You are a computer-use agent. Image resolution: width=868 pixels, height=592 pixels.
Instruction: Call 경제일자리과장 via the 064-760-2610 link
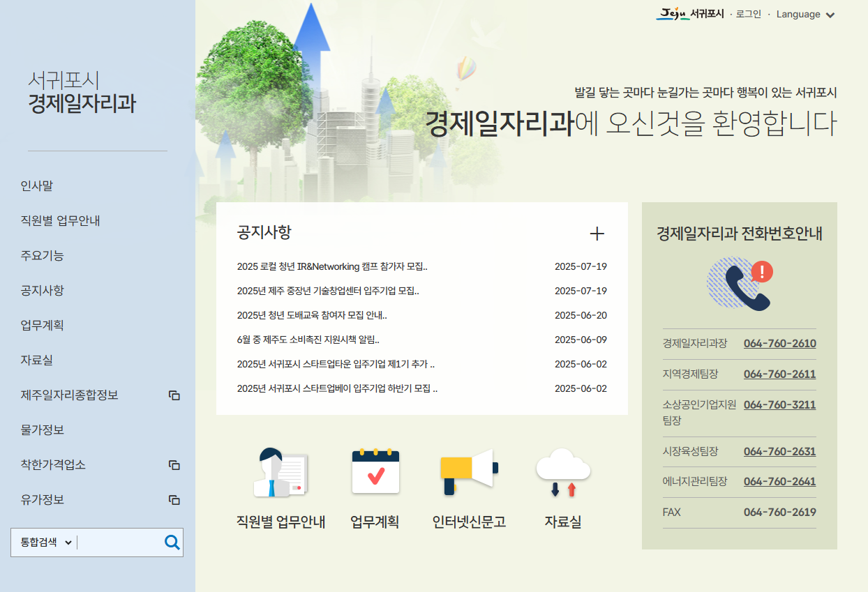coord(779,343)
